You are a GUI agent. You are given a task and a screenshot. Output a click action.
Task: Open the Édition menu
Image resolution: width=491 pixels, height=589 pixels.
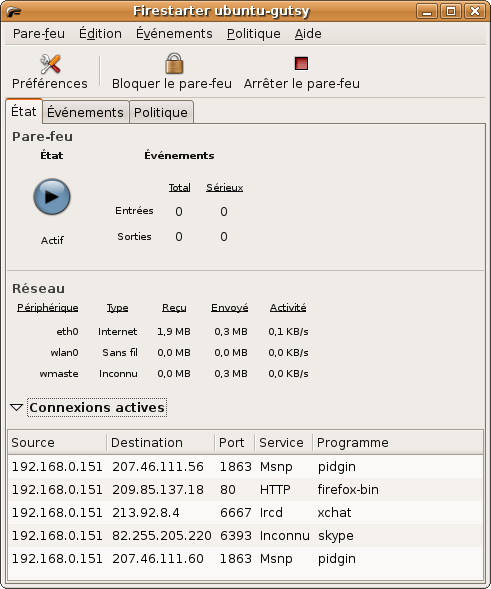click(x=100, y=34)
